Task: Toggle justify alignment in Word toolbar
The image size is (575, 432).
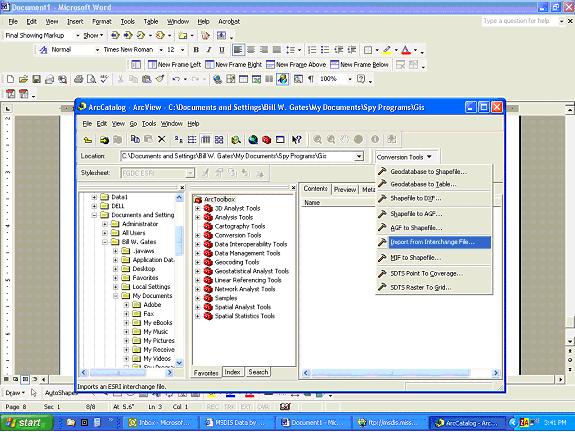Action: (x=277, y=50)
